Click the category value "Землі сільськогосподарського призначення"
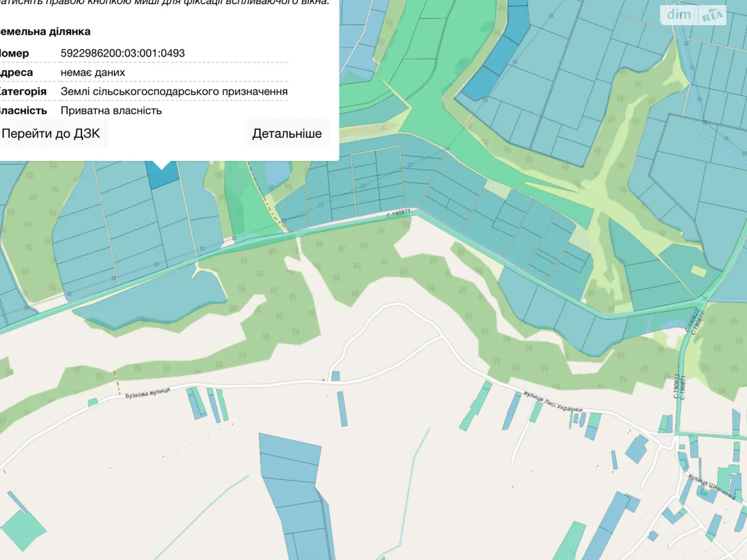 coord(174,91)
